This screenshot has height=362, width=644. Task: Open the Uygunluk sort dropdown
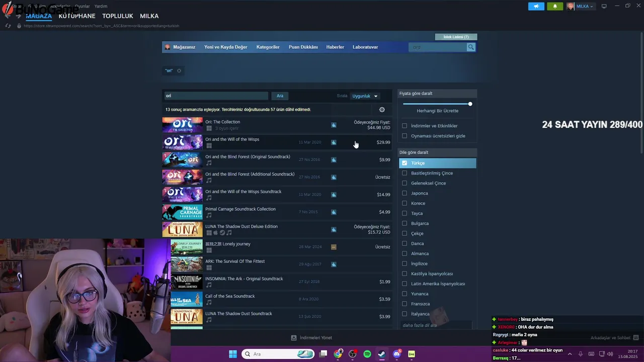(365, 96)
